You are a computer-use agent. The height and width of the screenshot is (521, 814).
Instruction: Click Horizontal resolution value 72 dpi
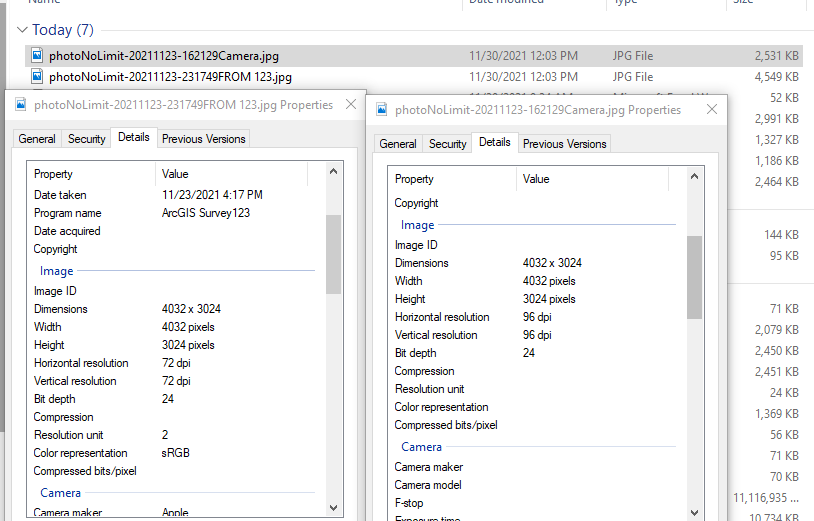point(176,363)
